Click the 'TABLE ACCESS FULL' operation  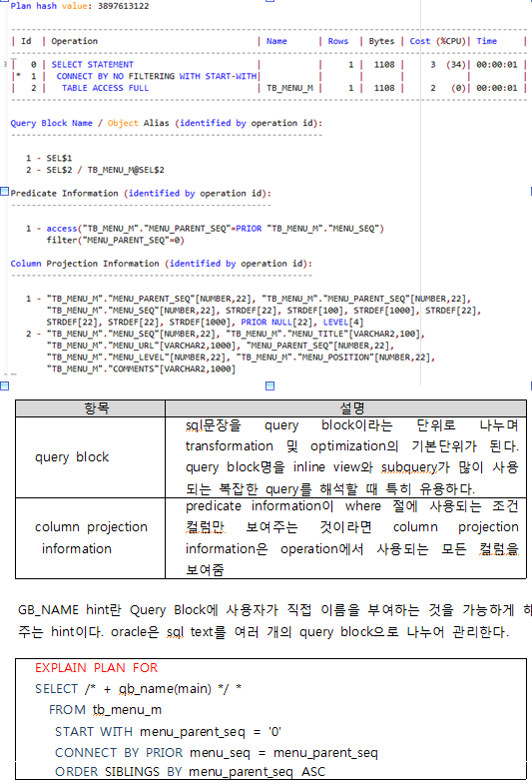[106, 88]
